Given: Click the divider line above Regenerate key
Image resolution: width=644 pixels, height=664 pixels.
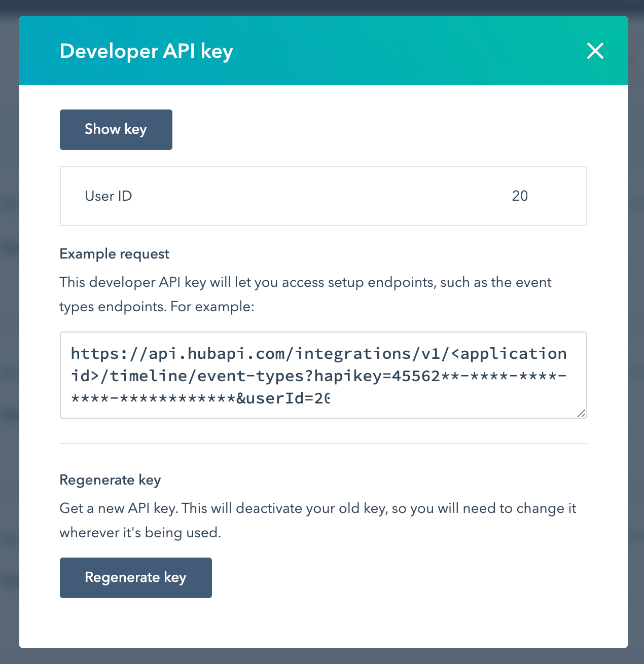Looking at the screenshot, I should [x=324, y=444].
